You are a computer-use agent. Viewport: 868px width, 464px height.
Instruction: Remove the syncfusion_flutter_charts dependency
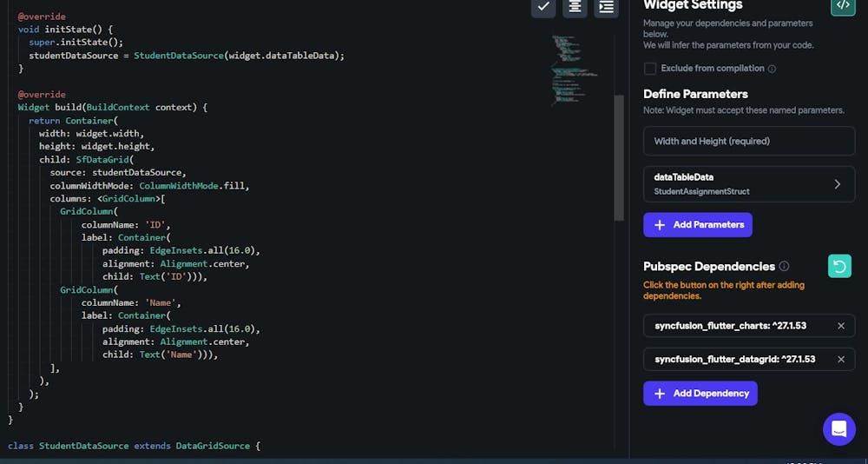pyautogui.click(x=841, y=326)
